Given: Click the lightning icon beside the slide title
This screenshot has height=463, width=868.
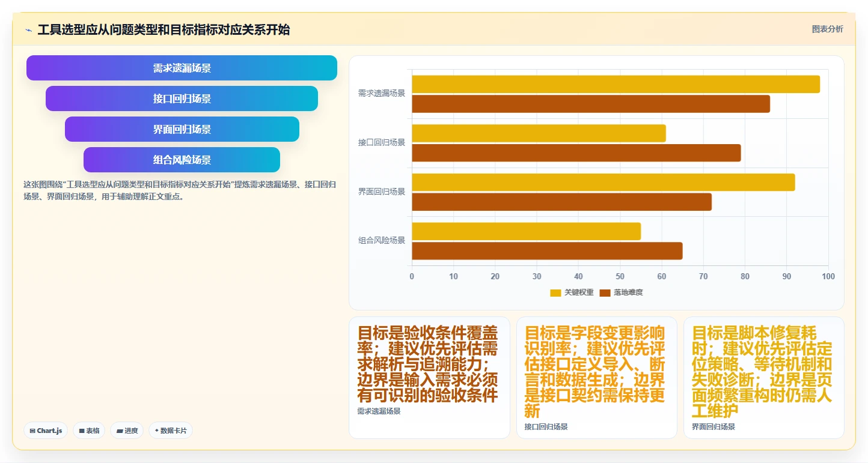Looking at the screenshot, I should click(x=28, y=30).
